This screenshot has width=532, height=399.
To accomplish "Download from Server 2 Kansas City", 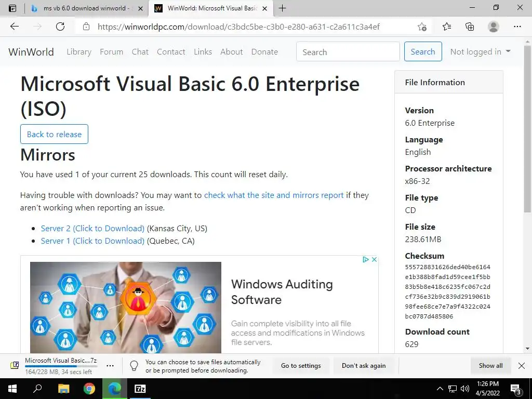I will [92, 229].
